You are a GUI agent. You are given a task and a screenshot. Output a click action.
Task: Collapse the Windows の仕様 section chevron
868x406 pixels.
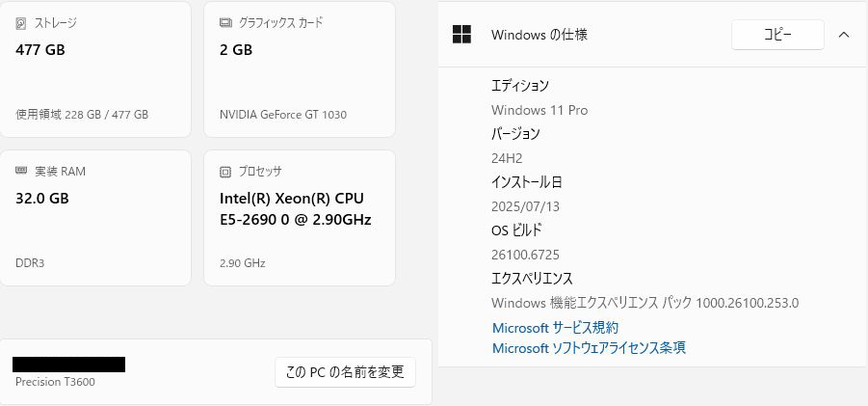point(844,35)
